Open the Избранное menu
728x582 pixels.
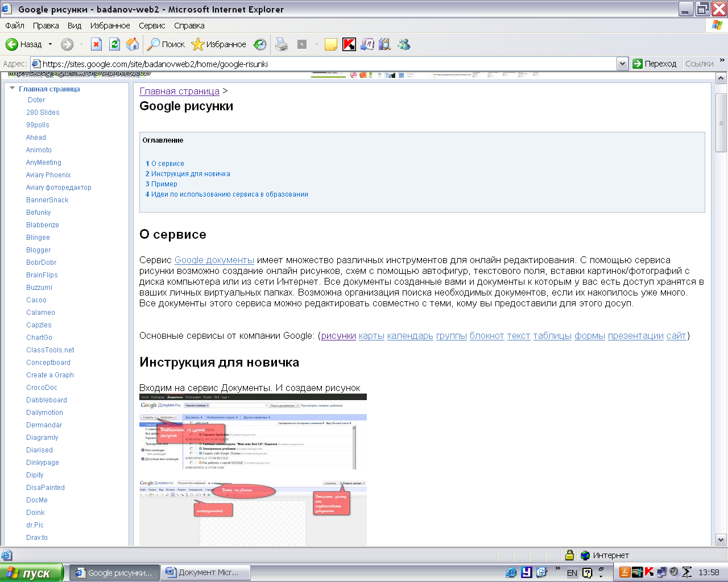coord(110,26)
